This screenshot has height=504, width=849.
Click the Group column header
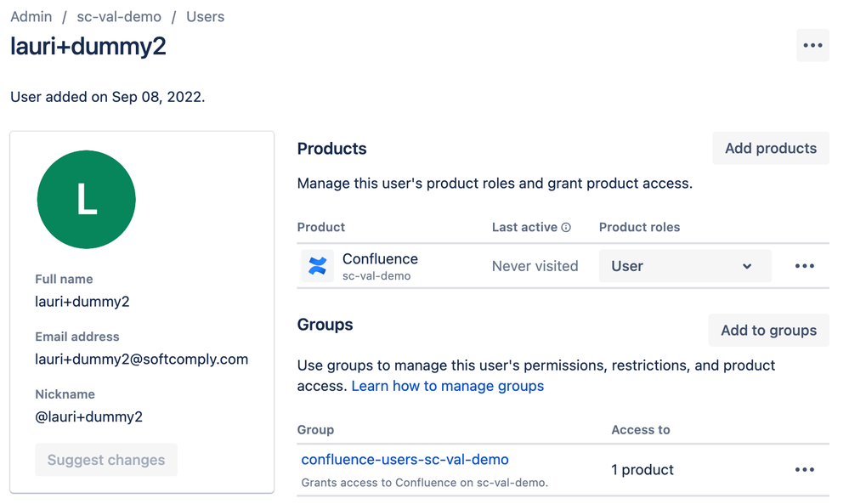pos(315,430)
